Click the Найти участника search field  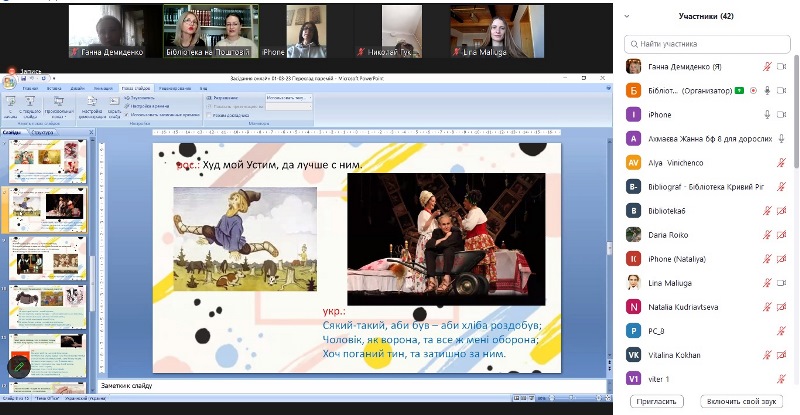click(710, 44)
